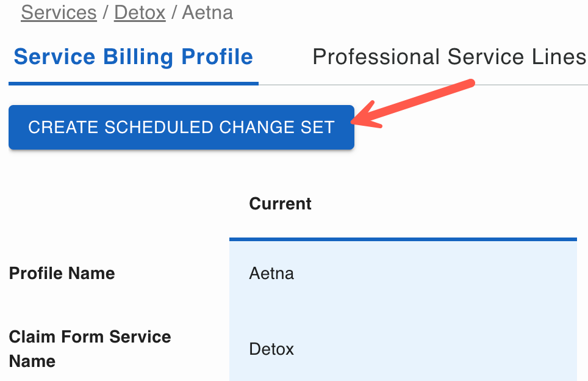Click the blue bar above the Current column
The image size is (588, 381).
pyautogui.click(x=403, y=239)
